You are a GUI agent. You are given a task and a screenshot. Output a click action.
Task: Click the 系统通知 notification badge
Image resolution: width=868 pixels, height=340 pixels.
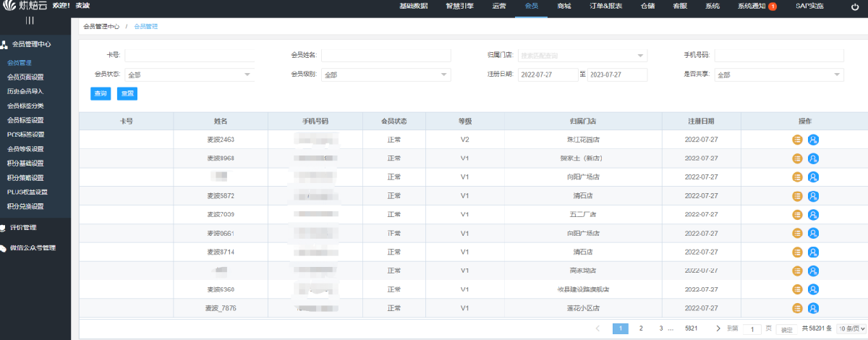tap(773, 7)
